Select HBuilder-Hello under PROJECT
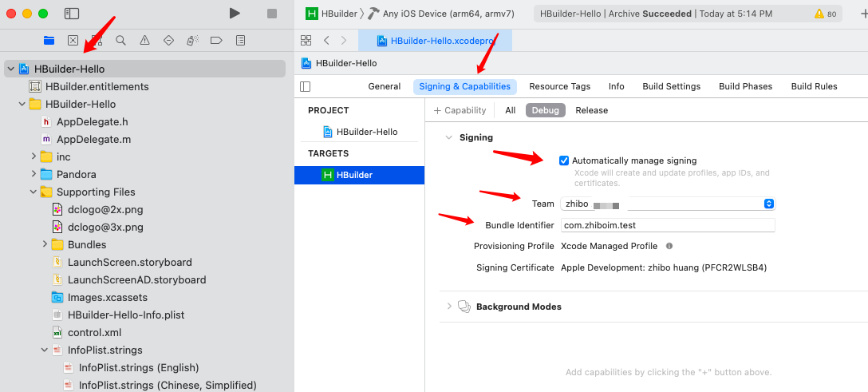Image resolution: width=868 pixels, height=392 pixels. 359,132
